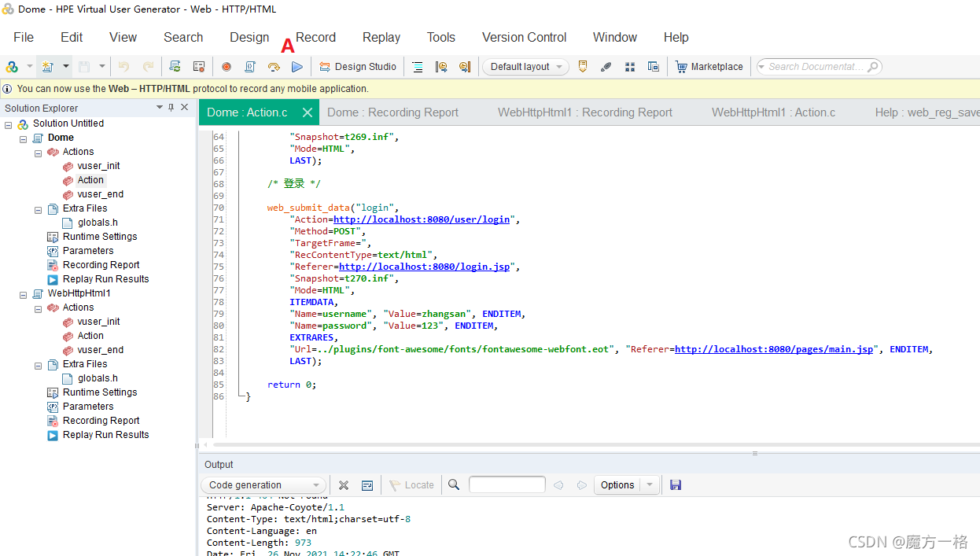Toggle word wrap icon in Output pane

tap(367, 485)
